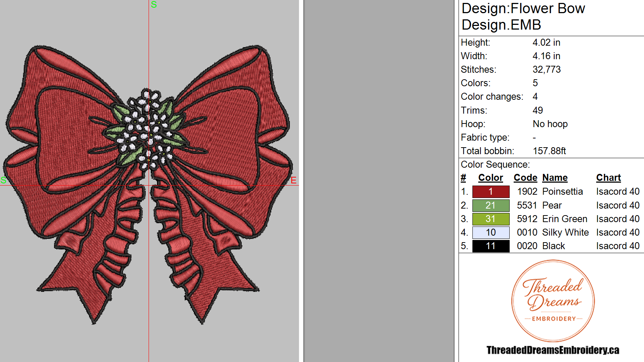
Task: Select the Total bobbin value 157.88ft
Action: (549, 151)
